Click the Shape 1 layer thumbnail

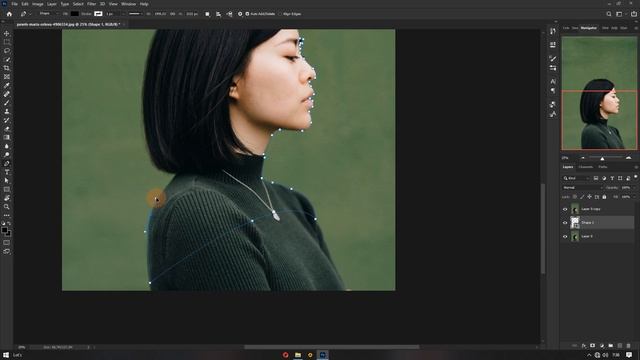(x=575, y=222)
